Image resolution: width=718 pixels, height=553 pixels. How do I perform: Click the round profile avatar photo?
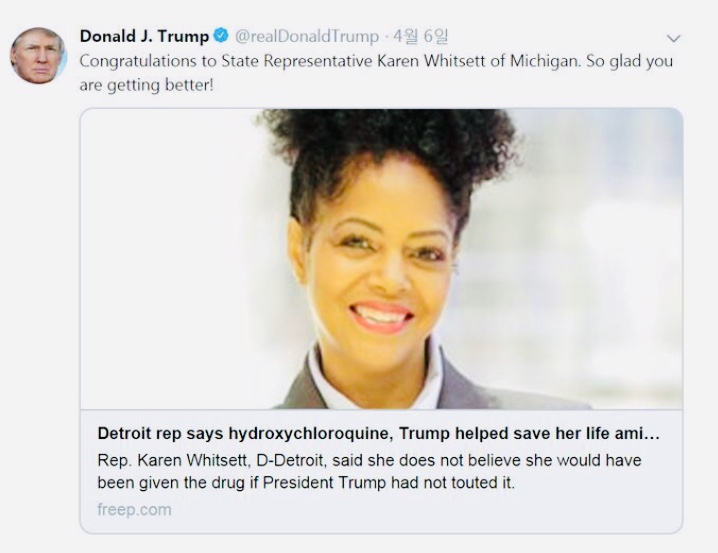click(x=38, y=55)
